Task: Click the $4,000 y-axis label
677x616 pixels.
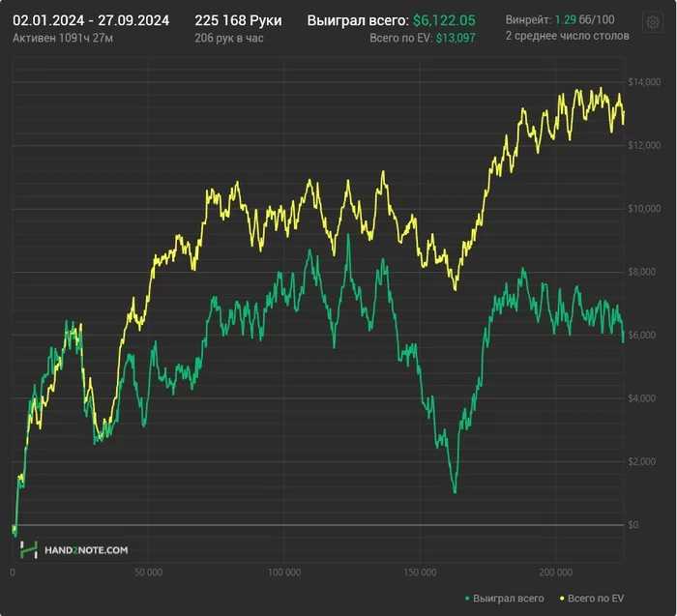Action: pyautogui.click(x=644, y=398)
